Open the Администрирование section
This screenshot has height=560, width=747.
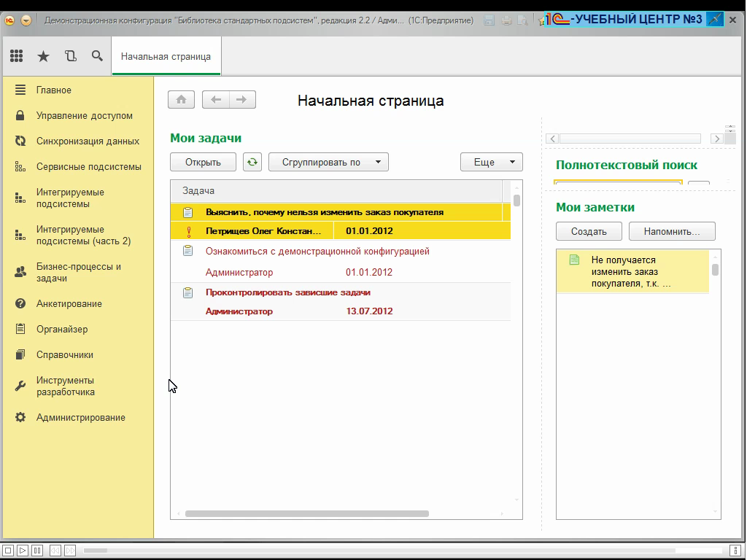pyautogui.click(x=80, y=418)
